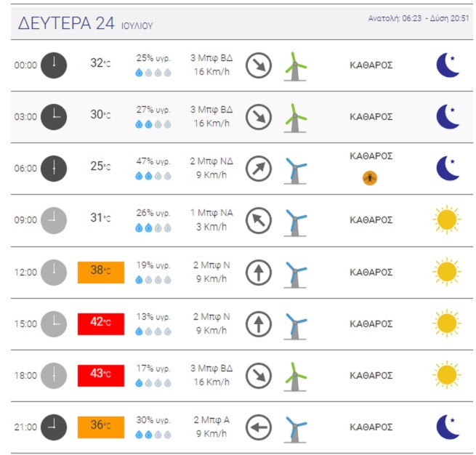The image size is (476, 455).
Task: Select the orange 38°C temperature box
Action: 101,273
